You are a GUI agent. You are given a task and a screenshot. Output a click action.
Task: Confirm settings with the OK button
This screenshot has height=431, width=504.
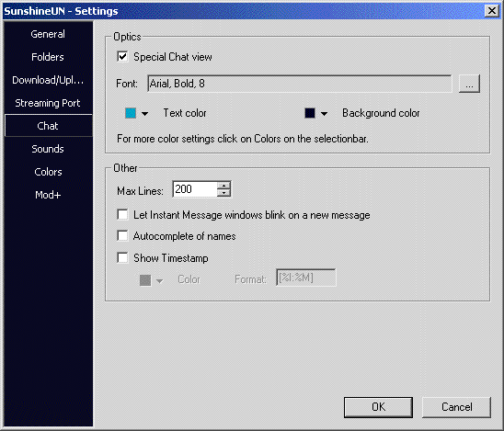click(378, 407)
